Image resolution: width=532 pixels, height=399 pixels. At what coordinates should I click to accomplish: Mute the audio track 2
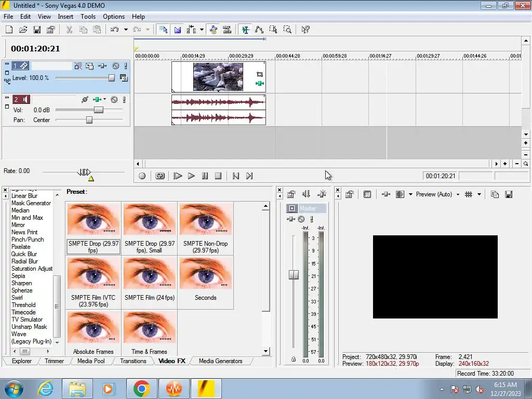[114, 99]
